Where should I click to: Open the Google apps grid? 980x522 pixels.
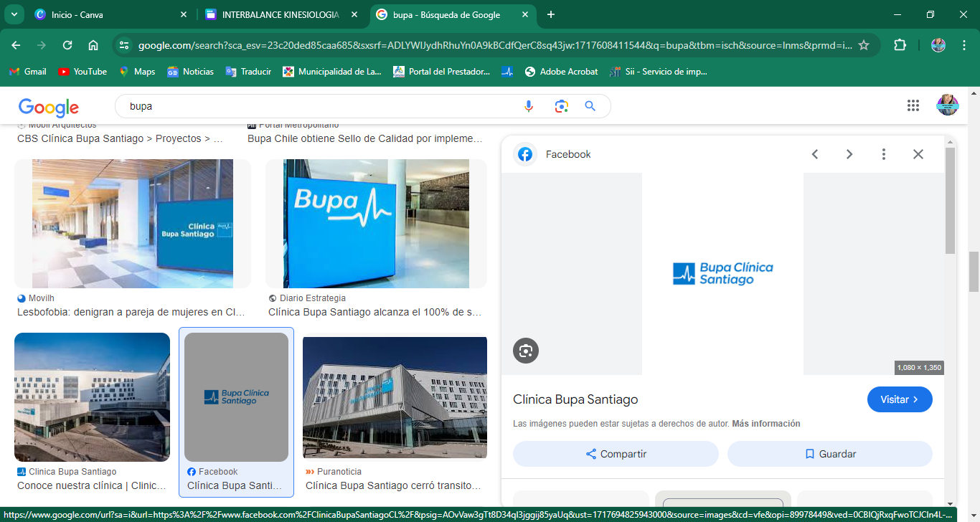coord(913,105)
